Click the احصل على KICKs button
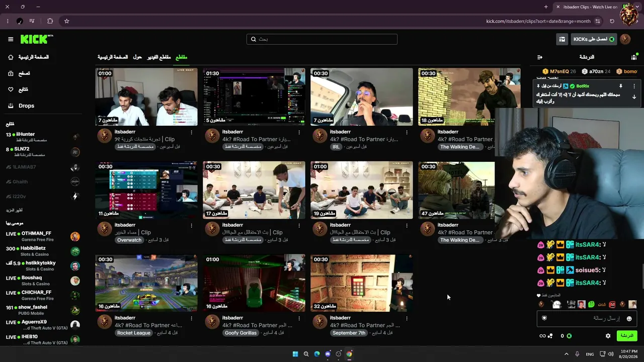Image resolution: width=644 pixels, height=362 pixels. click(594, 39)
